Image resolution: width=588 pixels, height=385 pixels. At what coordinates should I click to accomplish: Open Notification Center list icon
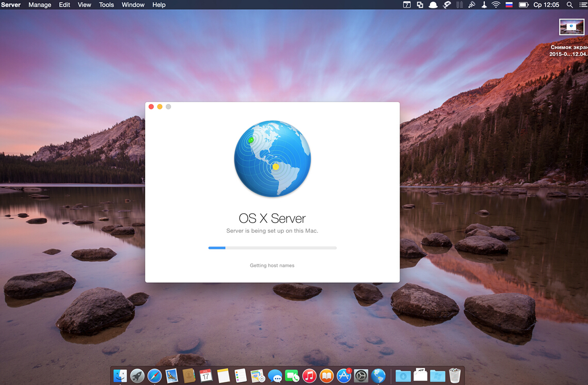coord(582,5)
